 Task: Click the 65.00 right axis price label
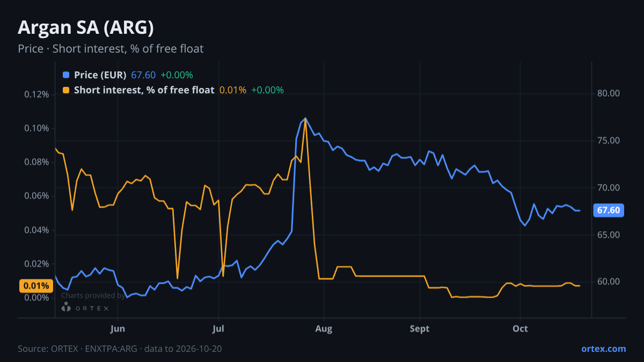(x=609, y=235)
